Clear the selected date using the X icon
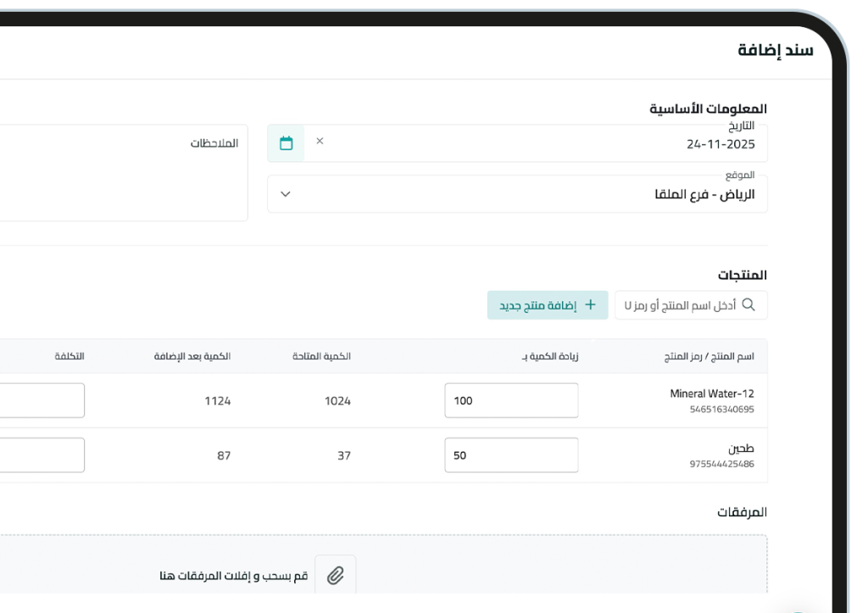The height and width of the screenshot is (613, 868). [320, 142]
